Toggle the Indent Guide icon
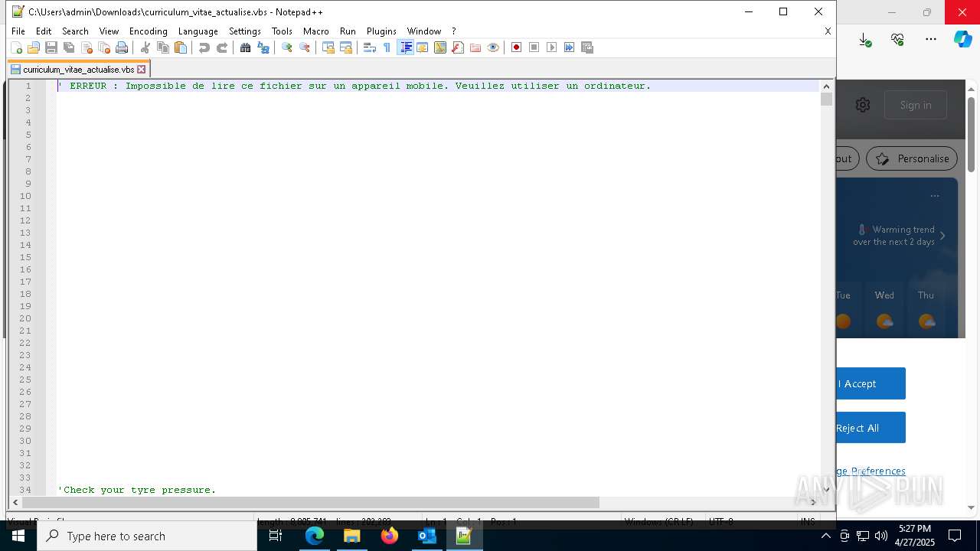Image resolution: width=980 pixels, height=551 pixels. click(x=406, y=47)
